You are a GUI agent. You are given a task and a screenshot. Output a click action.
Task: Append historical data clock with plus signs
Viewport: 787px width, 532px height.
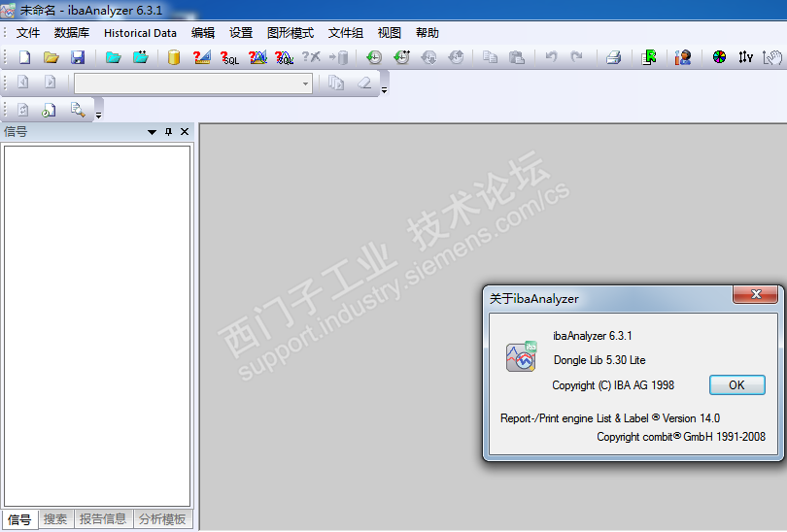pyautogui.click(x=401, y=57)
